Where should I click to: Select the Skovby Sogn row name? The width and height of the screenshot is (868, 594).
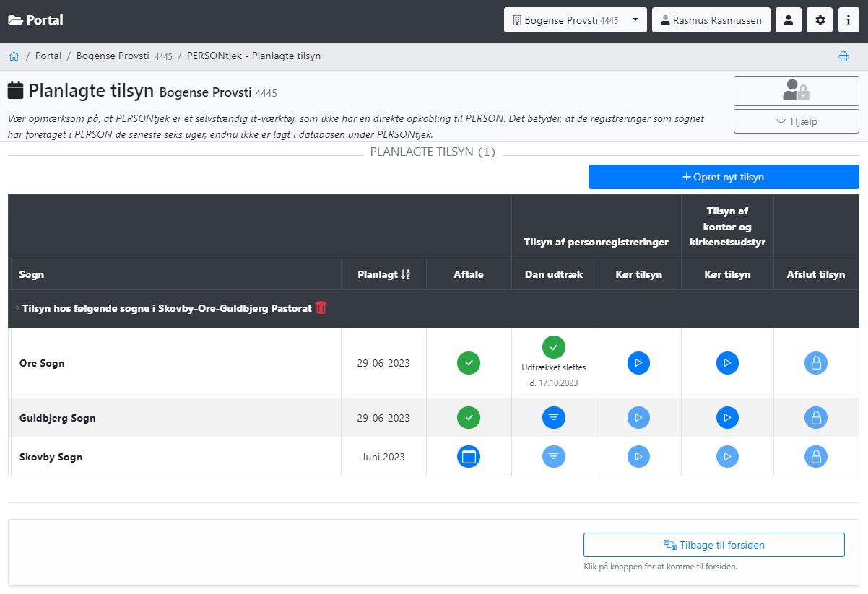(51, 457)
